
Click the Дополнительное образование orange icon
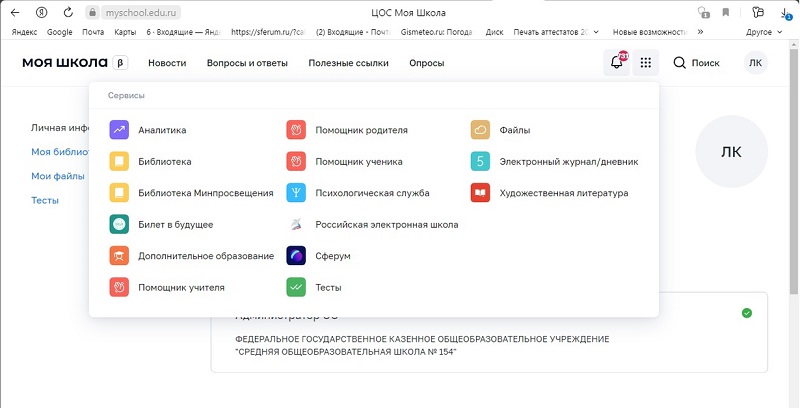(119, 256)
